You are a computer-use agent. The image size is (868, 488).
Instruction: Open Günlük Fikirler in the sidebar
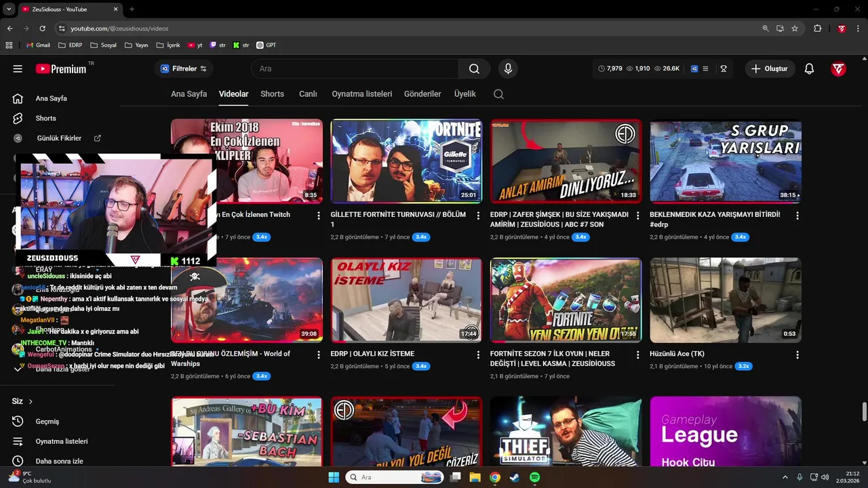click(x=59, y=138)
